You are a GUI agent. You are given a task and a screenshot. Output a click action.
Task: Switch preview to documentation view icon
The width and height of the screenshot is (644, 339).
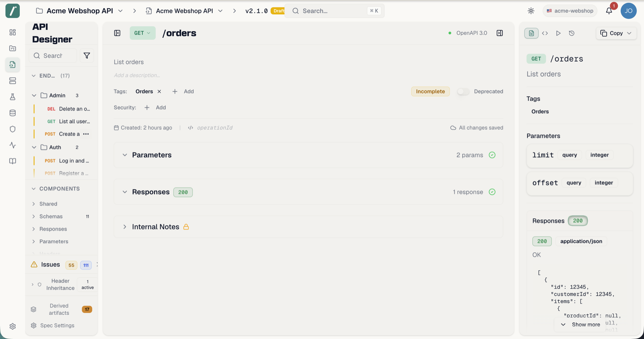[x=531, y=33]
